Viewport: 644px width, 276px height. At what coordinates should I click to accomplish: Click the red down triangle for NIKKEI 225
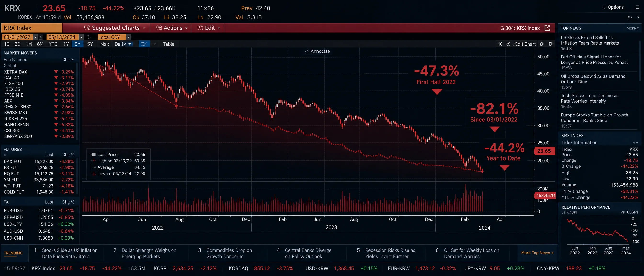pos(56,119)
